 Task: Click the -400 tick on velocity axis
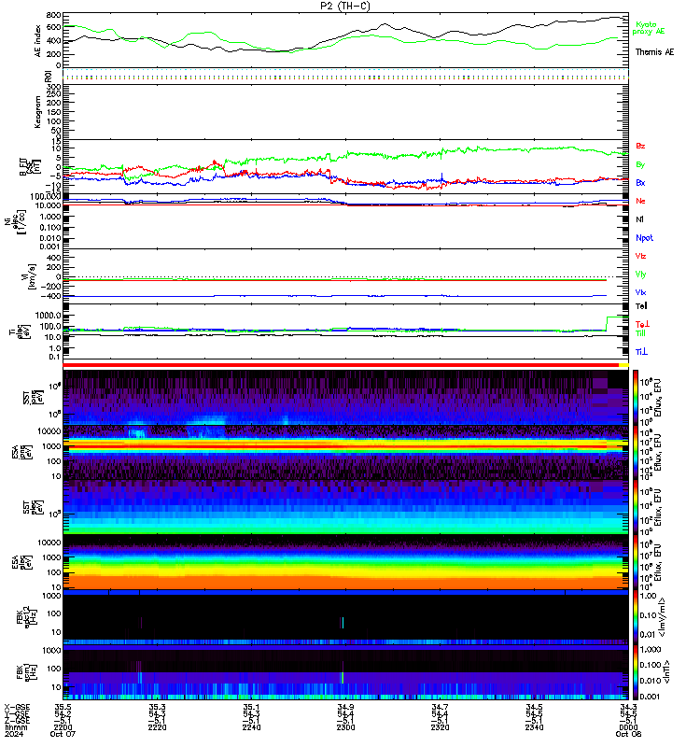(51, 296)
